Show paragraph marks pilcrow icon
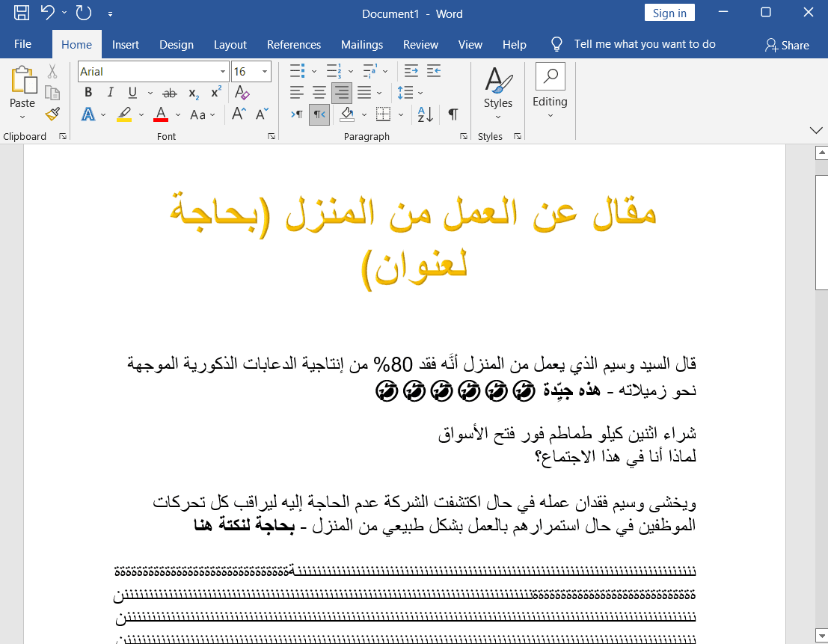828x644 pixels. coord(453,114)
